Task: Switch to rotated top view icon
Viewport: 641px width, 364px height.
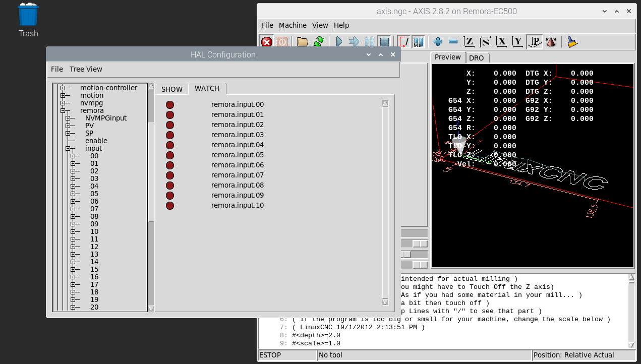Action: (485, 42)
